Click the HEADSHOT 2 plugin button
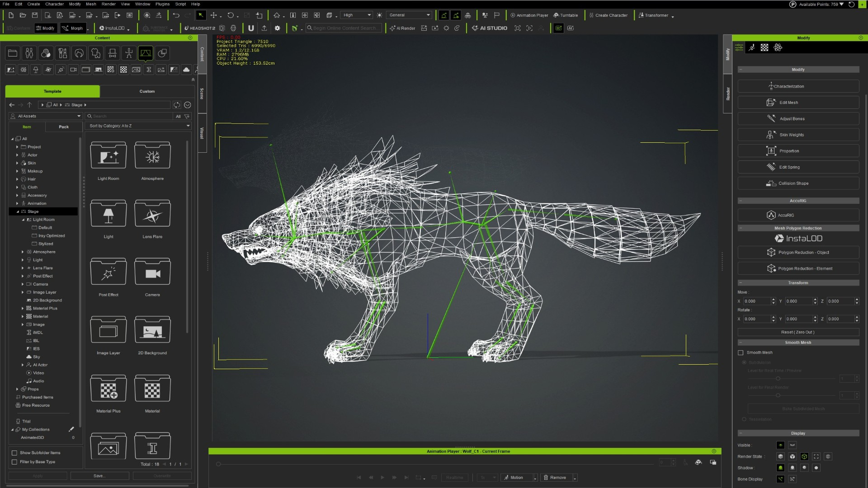 tap(200, 28)
